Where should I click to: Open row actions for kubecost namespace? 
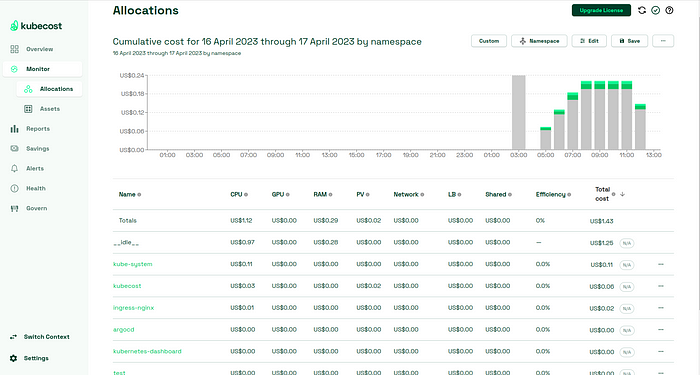[661, 286]
